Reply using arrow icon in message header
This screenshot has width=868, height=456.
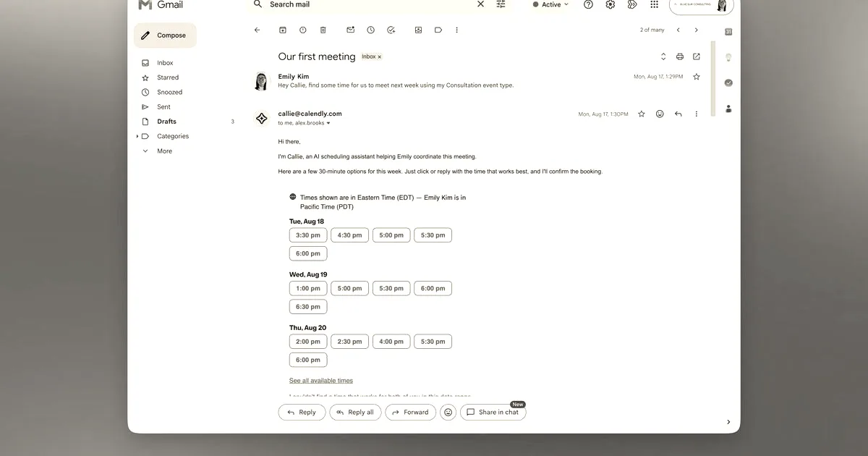678,114
